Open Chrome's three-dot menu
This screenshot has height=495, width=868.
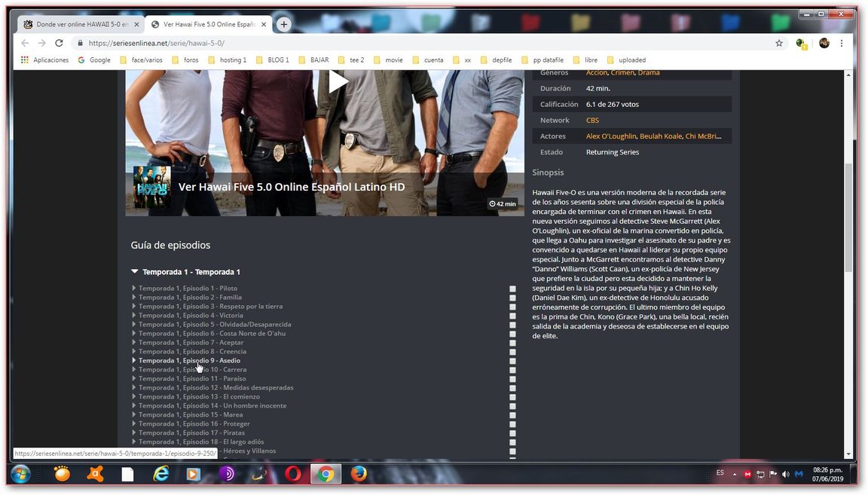click(x=842, y=43)
